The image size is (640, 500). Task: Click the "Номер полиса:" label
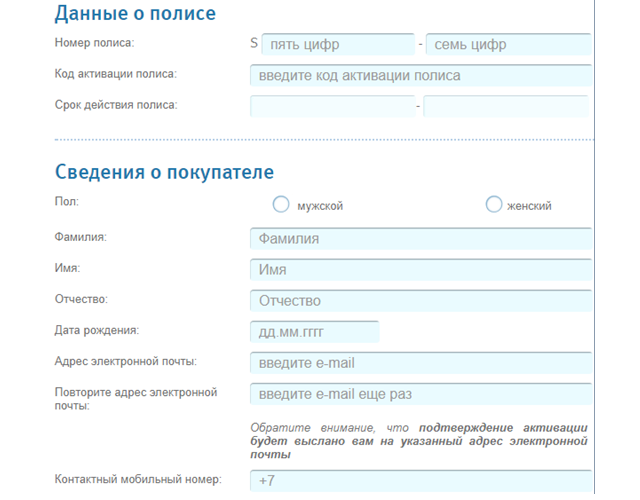[94, 43]
